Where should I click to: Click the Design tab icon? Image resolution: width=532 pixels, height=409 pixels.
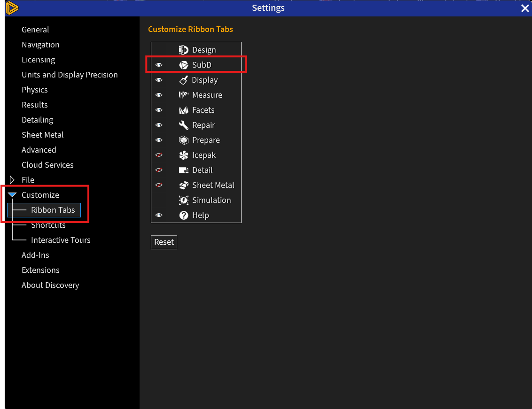[184, 50]
